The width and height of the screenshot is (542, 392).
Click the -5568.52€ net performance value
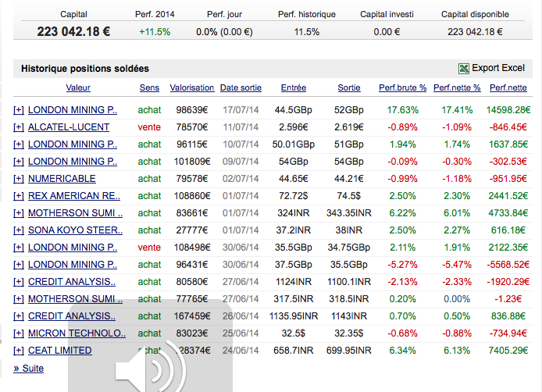508,265
